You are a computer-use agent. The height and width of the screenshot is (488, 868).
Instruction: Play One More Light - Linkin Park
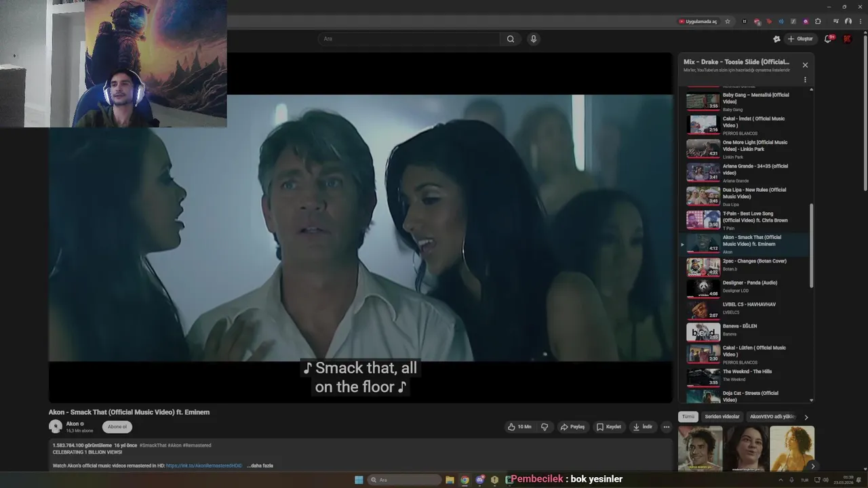coord(746,149)
